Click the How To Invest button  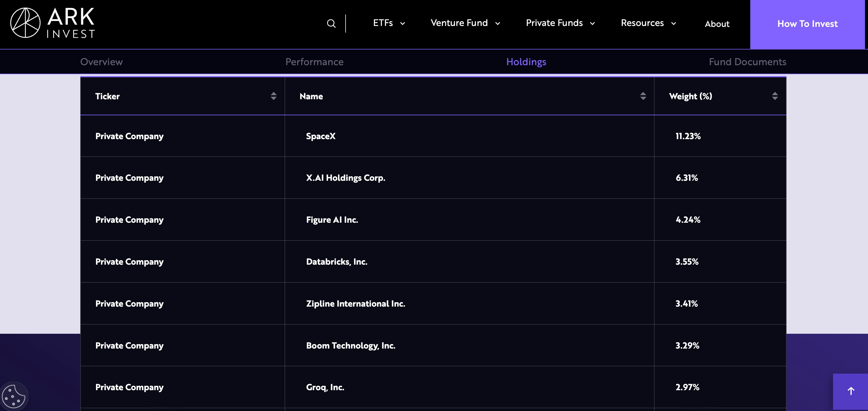click(x=807, y=24)
